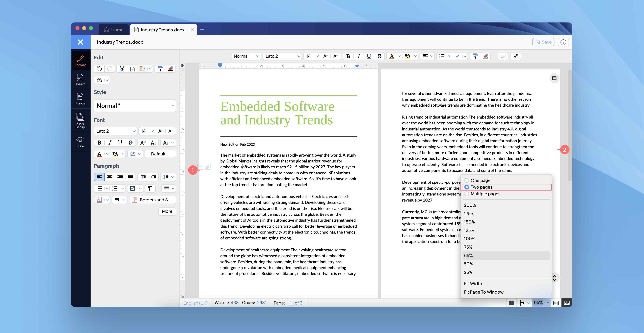
Task: Select the One page radio button
Action: (x=466, y=180)
